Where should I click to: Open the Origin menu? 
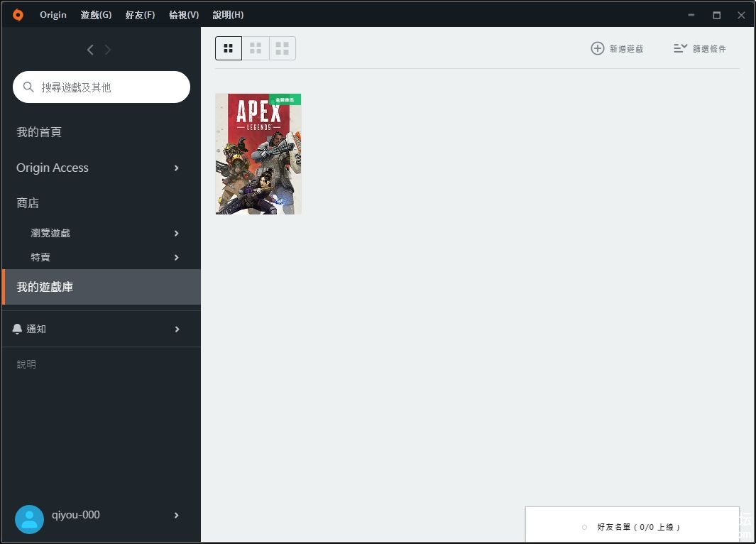click(53, 15)
